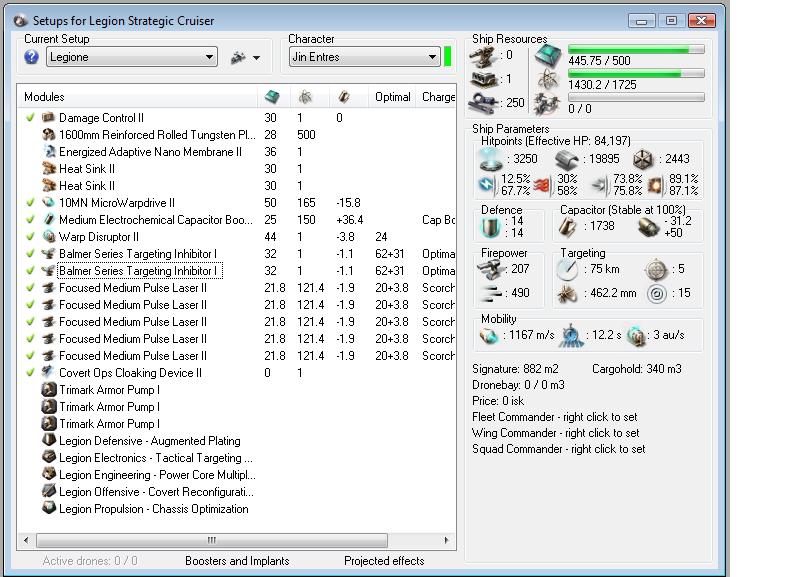Click the green character skill status indicator
This screenshot has width=800, height=577.
(x=447, y=57)
